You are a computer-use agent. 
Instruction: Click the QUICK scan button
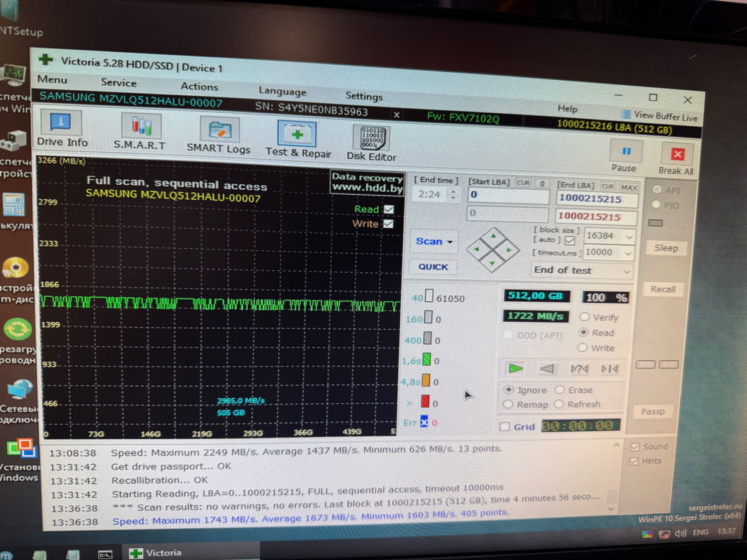[433, 267]
